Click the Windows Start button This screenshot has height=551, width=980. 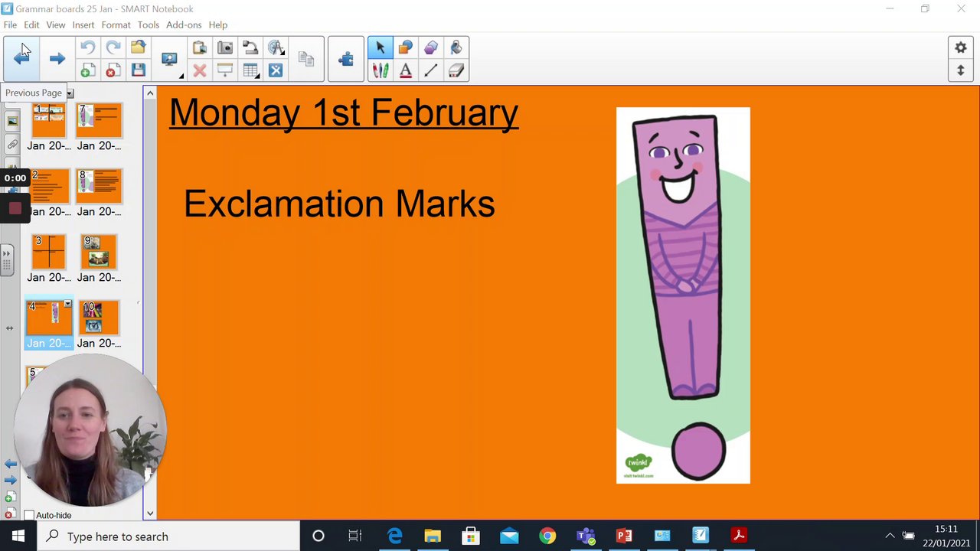coord(18,536)
